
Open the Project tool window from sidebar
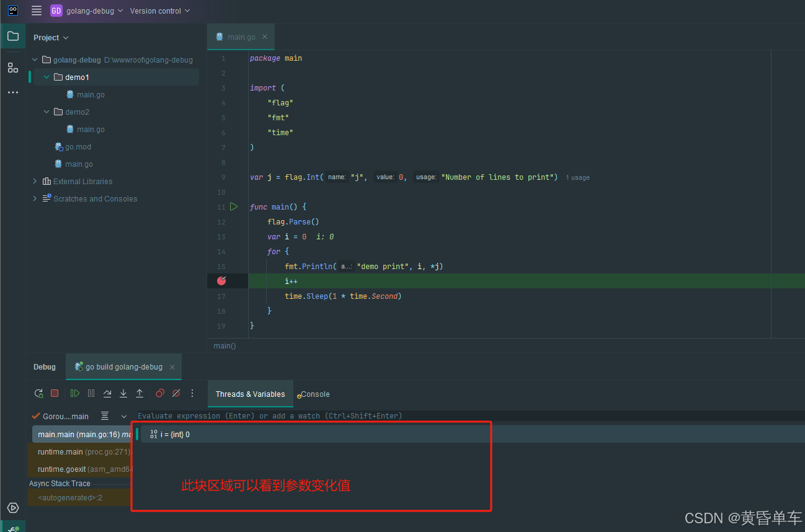13,36
